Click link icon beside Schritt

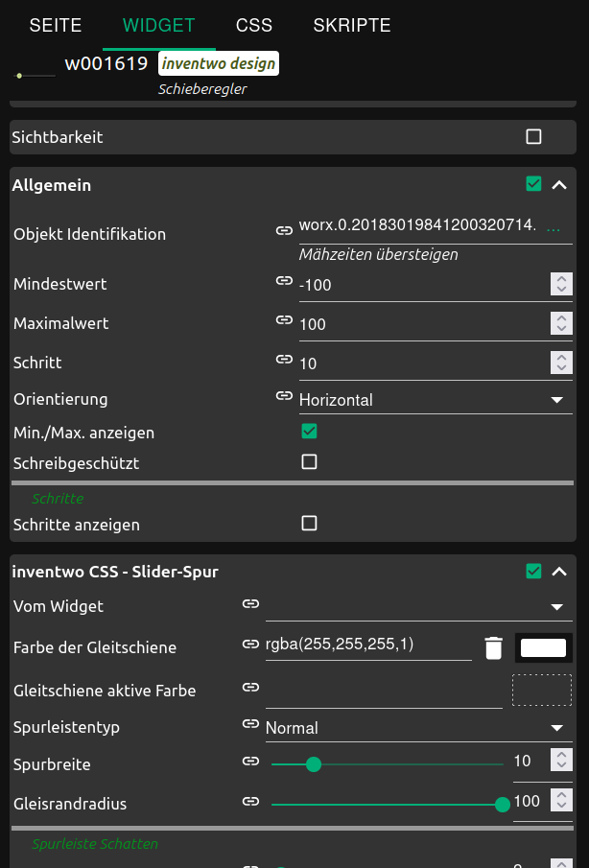[x=284, y=360]
